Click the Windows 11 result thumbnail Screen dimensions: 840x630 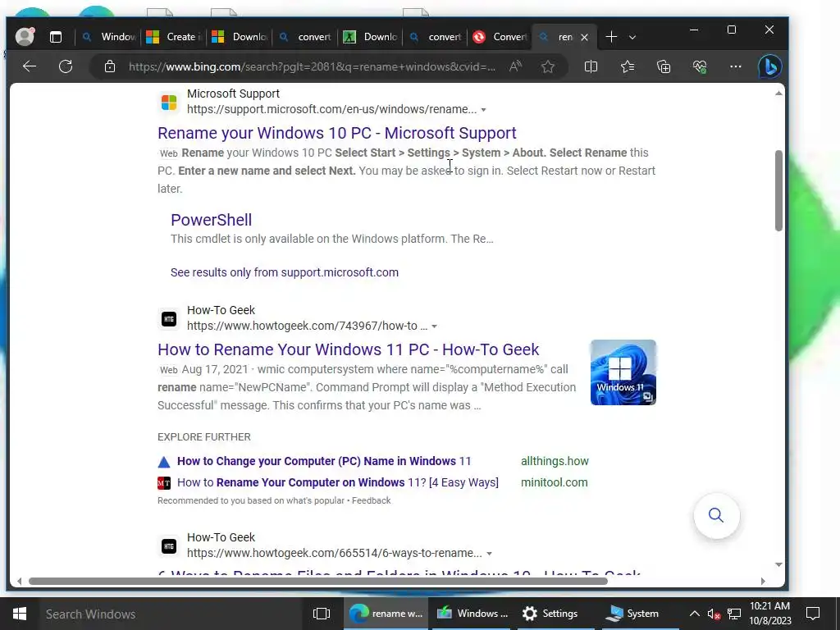click(623, 372)
